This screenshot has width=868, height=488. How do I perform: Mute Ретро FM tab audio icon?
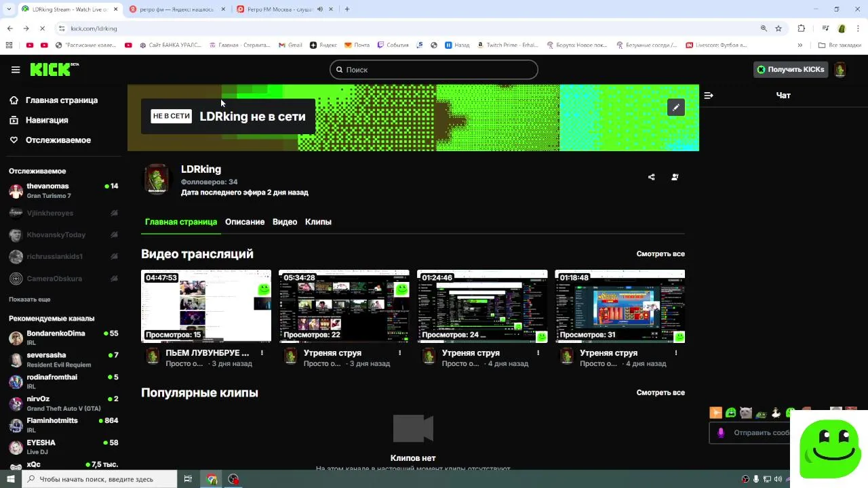pos(319,9)
